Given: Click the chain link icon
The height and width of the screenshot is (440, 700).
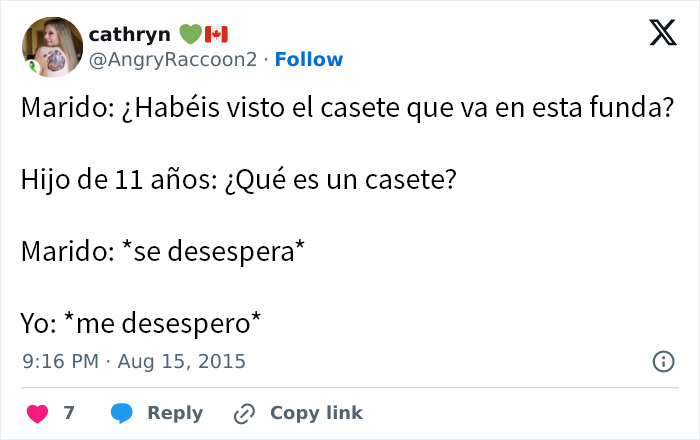Looking at the screenshot, I should coord(245,413).
